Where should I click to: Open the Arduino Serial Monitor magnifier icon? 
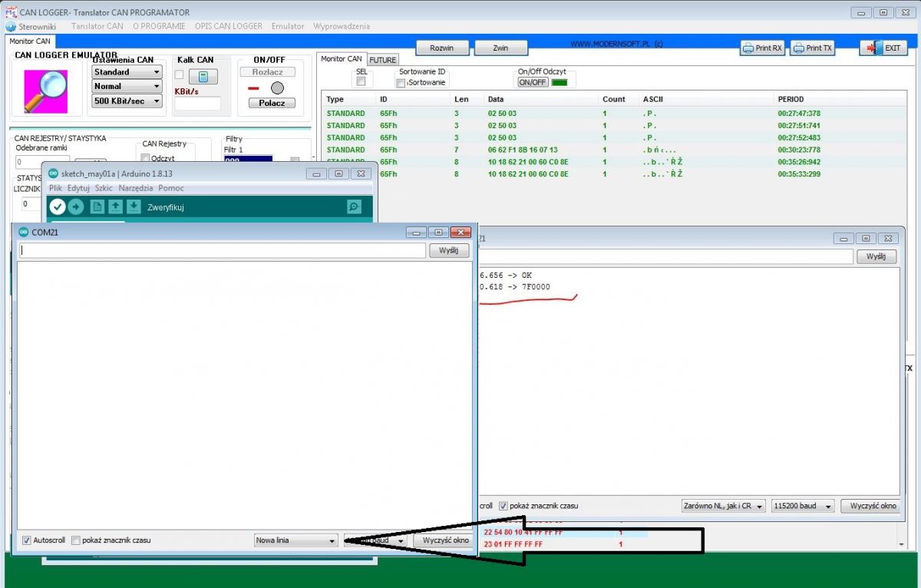(354, 206)
